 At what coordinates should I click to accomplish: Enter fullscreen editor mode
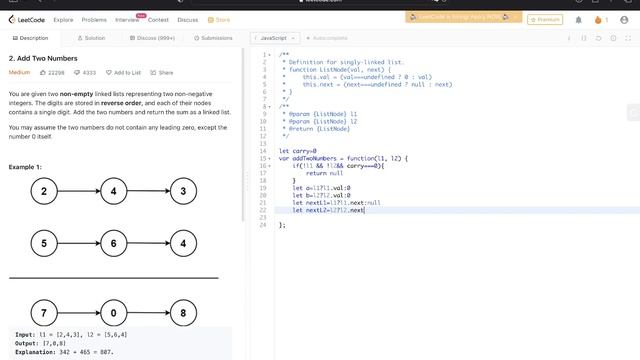tap(628, 38)
